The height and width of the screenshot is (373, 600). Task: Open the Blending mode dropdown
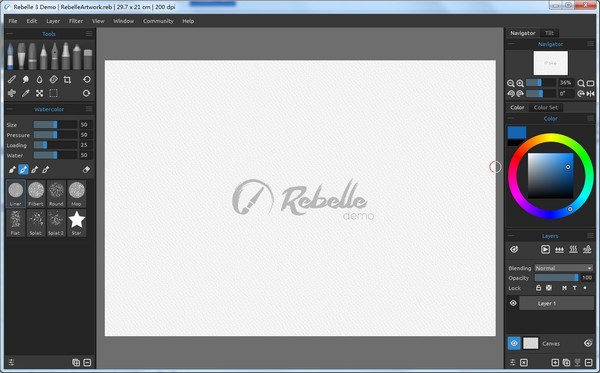click(564, 268)
